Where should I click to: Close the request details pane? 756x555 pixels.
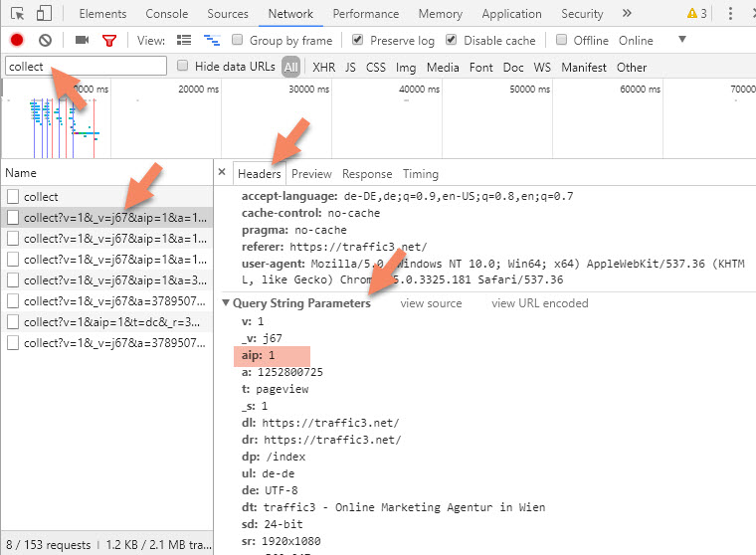click(x=222, y=173)
